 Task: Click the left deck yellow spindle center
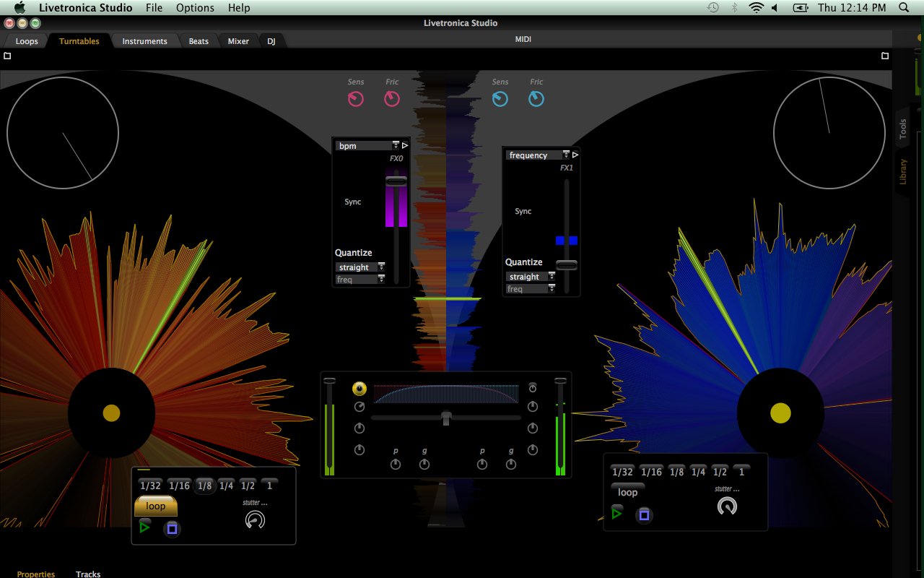(111, 413)
